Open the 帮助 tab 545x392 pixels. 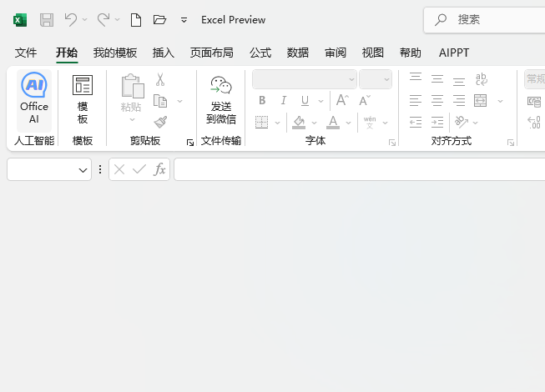click(410, 53)
